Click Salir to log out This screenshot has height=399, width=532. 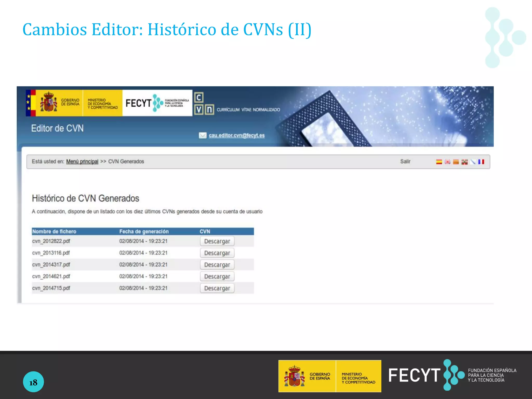click(x=405, y=162)
